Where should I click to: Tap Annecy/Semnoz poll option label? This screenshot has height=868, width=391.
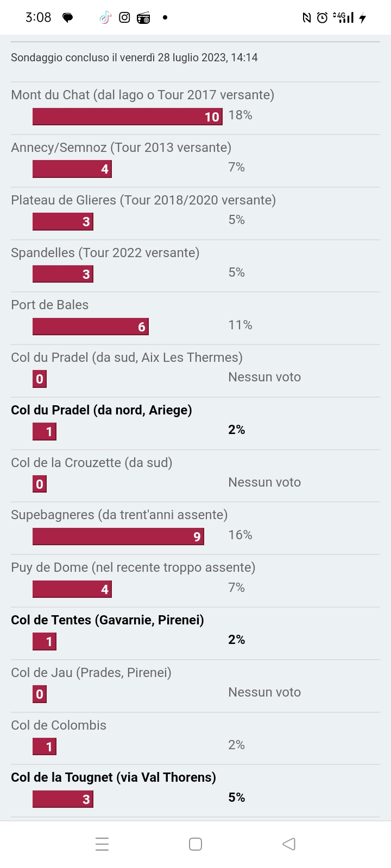pyautogui.click(x=121, y=148)
